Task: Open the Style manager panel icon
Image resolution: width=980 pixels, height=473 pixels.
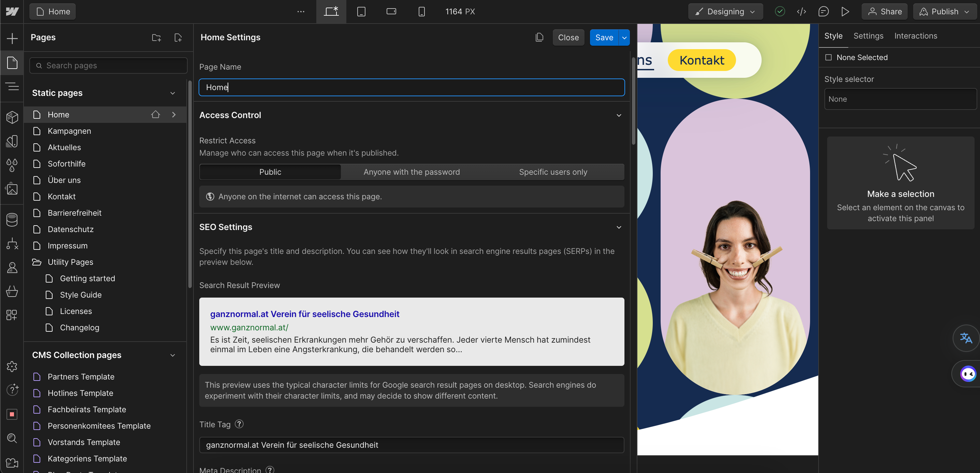Action: [12, 141]
